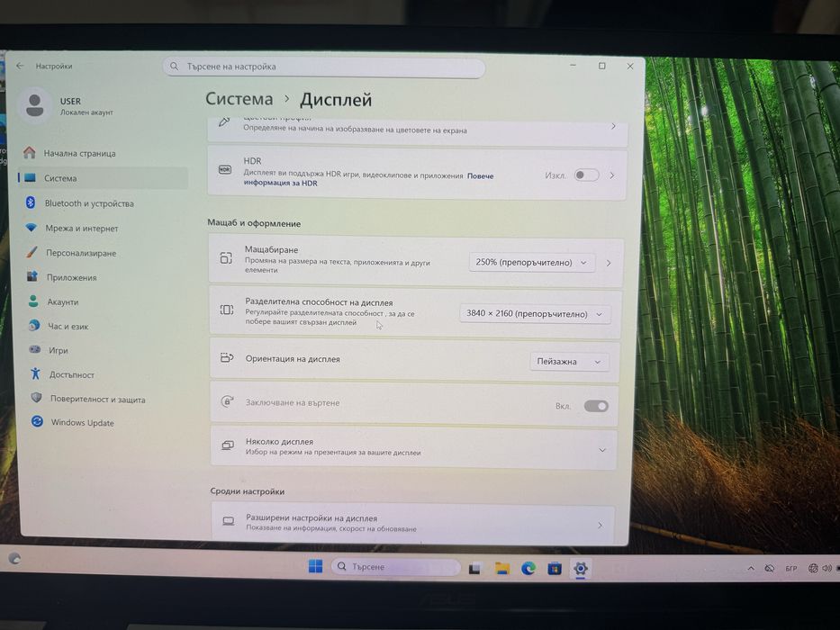This screenshot has width=840, height=630.
Task: Open Пейзажна orientation dropdown
Action: (x=569, y=362)
